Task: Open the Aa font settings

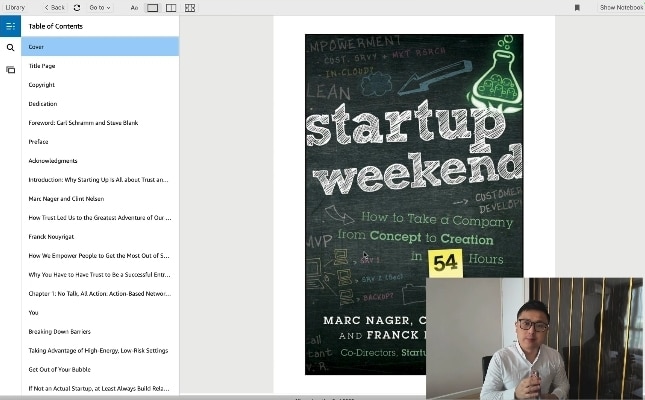Action: (x=134, y=7)
